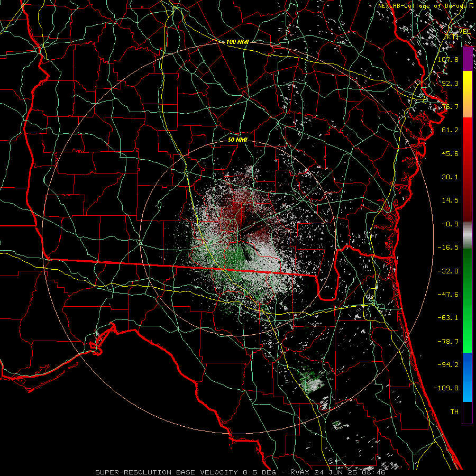Click the 61.2 velocity scale value
The image size is (476, 476).
pos(450,130)
